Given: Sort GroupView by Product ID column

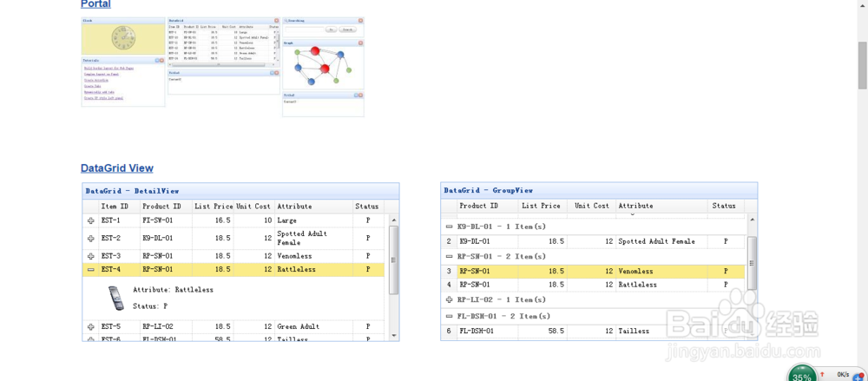Looking at the screenshot, I should pos(488,206).
